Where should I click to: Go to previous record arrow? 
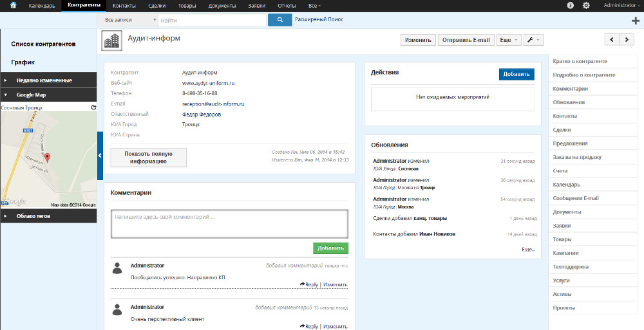(x=612, y=40)
